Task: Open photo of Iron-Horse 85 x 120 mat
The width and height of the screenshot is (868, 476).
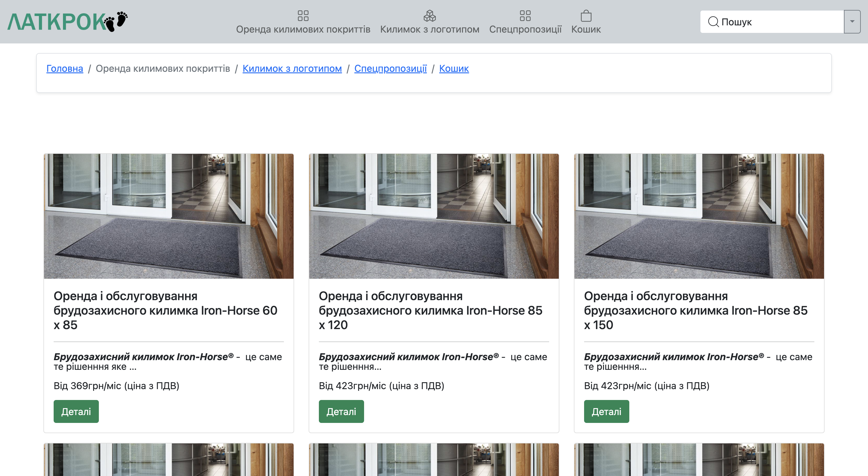Action: [434, 216]
